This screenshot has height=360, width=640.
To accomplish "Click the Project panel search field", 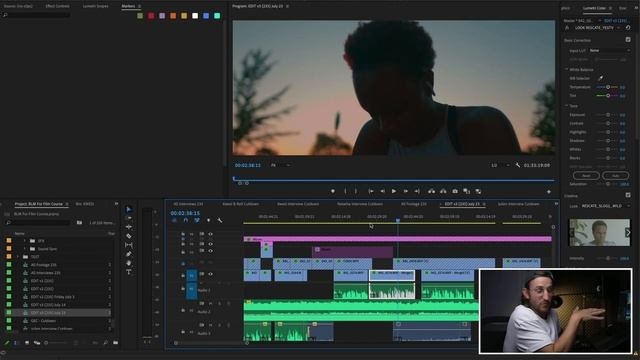I will (39, 222).
